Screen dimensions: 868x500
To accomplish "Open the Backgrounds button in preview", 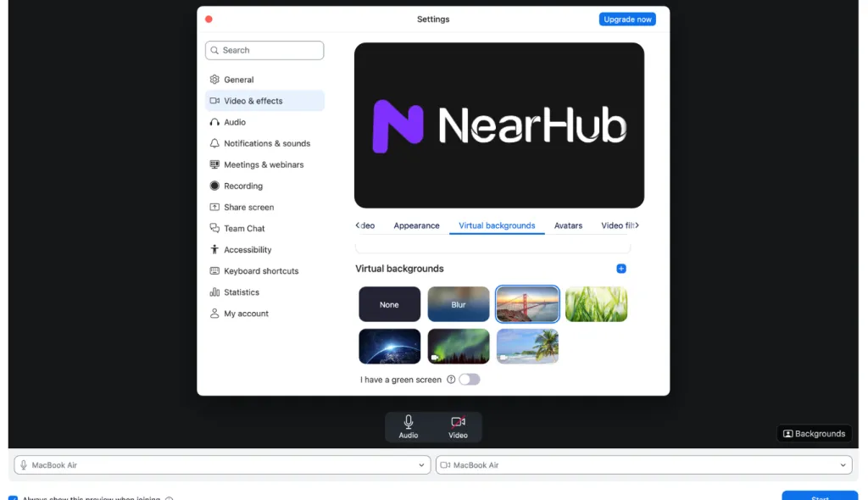I will point(815,434).
